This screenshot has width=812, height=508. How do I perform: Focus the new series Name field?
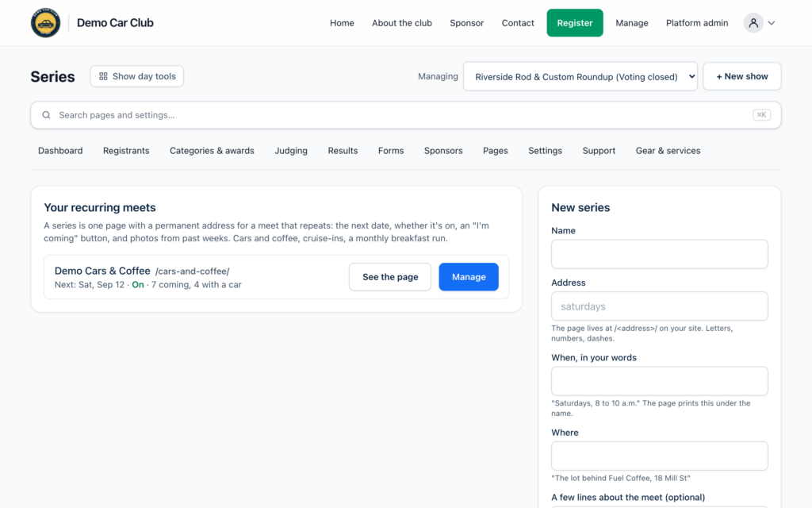tap(659, 254)
